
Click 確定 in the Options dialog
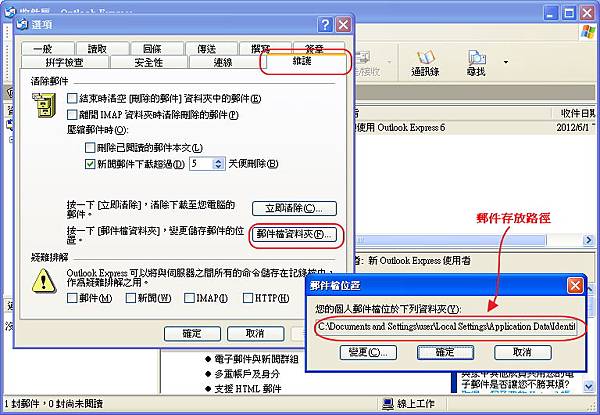(x=192, y=334)
